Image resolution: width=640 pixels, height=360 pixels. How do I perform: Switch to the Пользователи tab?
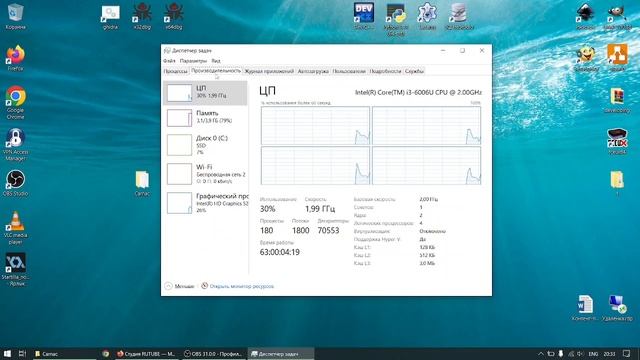[349, 71]
